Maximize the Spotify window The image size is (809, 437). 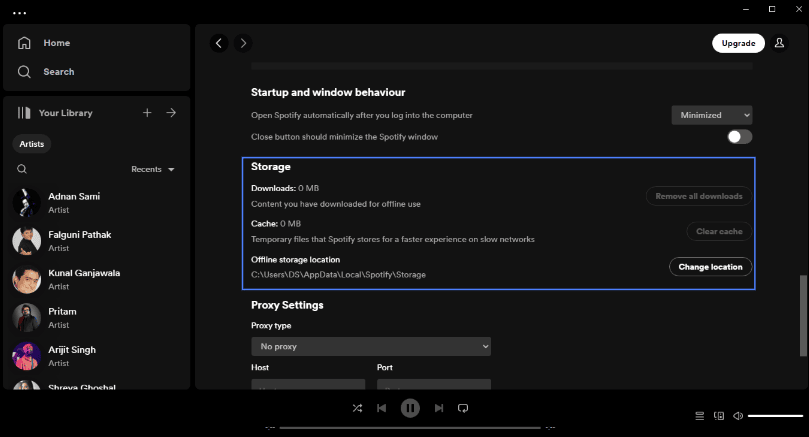point(772,9)
